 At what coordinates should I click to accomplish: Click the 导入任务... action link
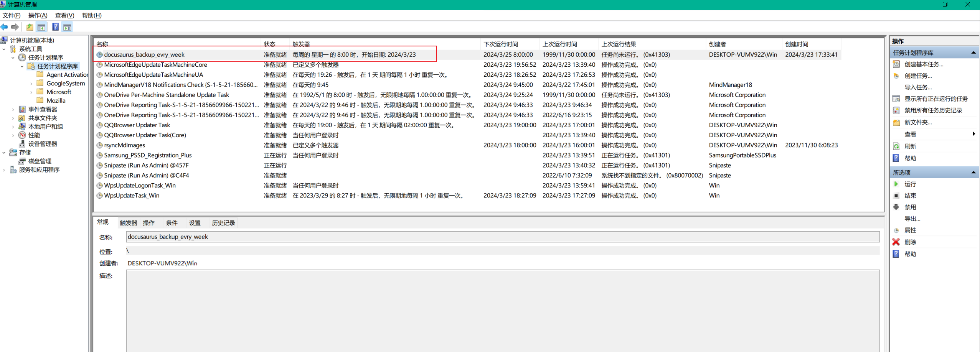click(x=918, y=87)
